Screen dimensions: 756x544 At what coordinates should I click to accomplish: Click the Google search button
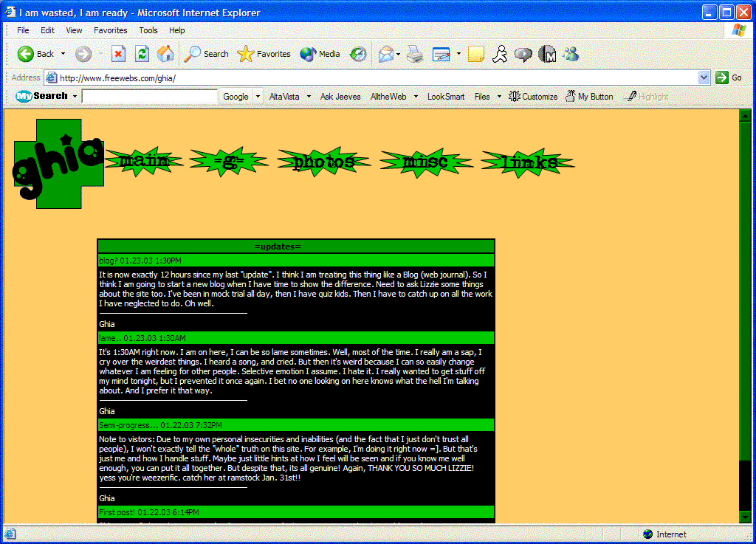(x=236, y=97)
